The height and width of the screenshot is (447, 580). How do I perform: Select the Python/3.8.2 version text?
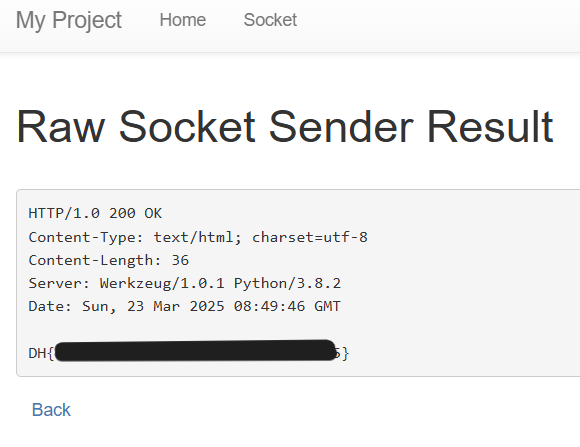[287, 283]
